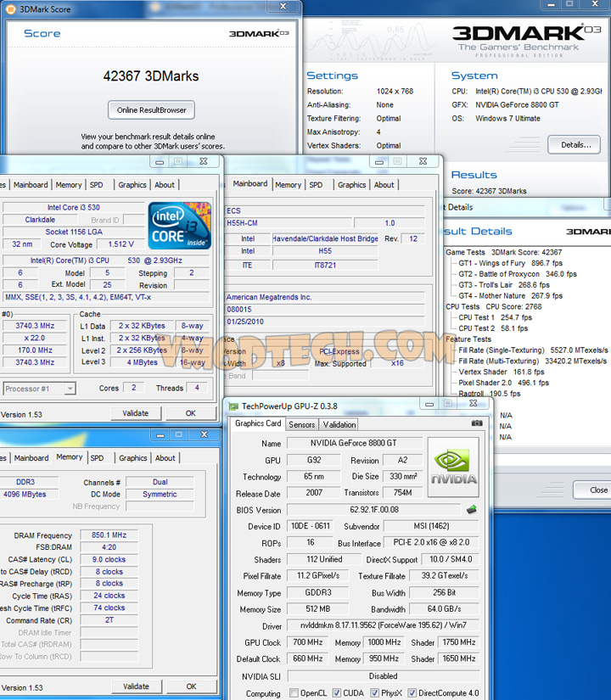Select the CPU Test 2 result row
This screenshot has height=700, width=611.
pyautogui.click(x=493, y=328)
